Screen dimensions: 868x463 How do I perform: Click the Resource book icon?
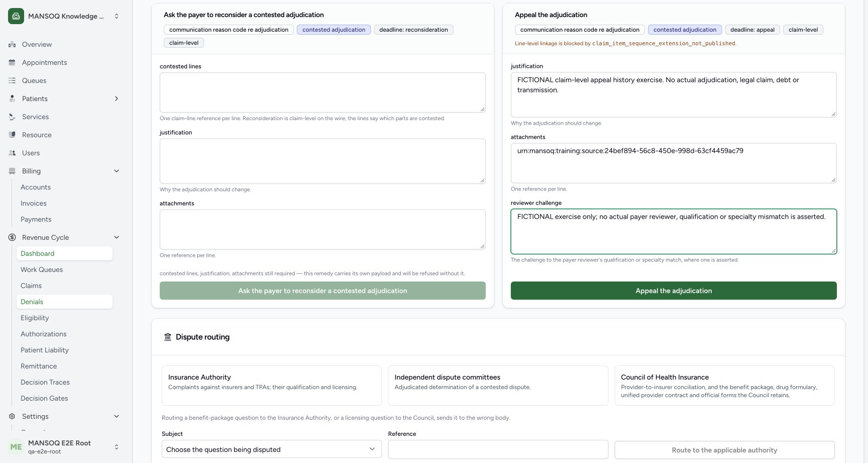(x=12, y=135)
